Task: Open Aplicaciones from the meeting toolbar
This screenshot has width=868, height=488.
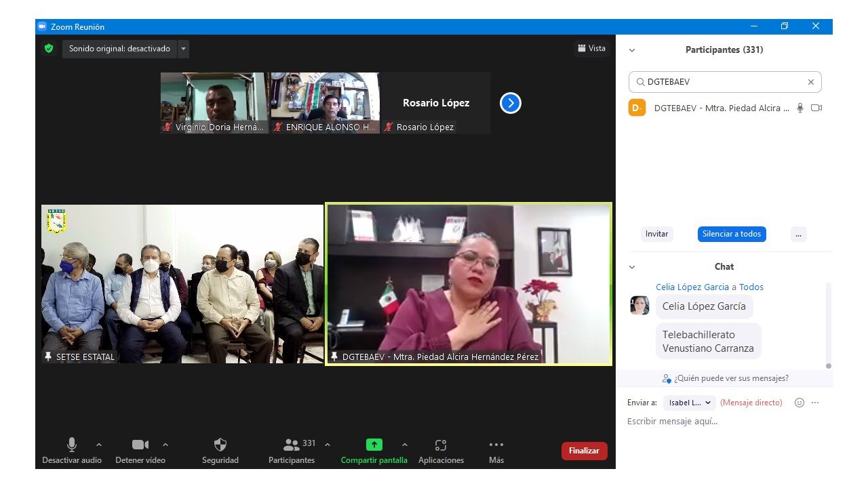Action: [441, 445]
